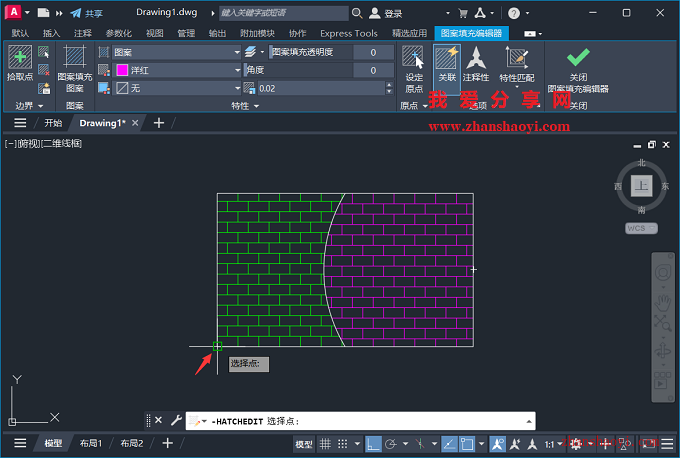Toggle show annotation objects icon in status bar
680x458 pixels.
[497, 444]
